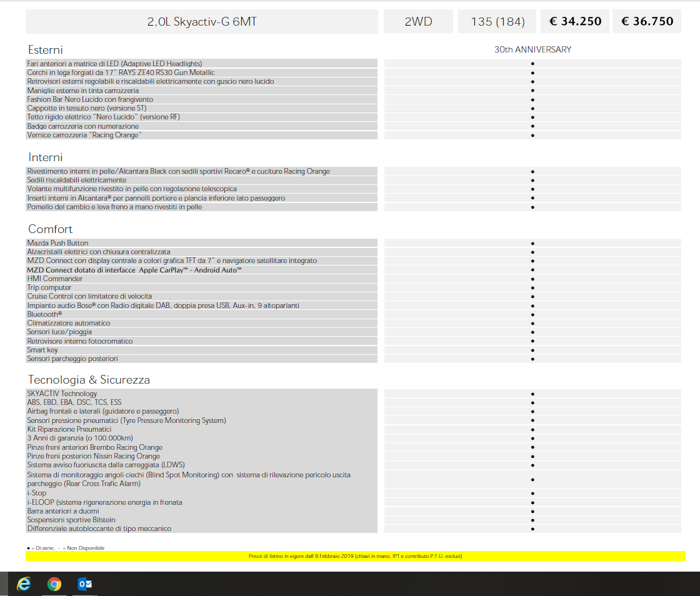Select 'Sedili riscaldabili elettricamente'

[x=201, y=180]
